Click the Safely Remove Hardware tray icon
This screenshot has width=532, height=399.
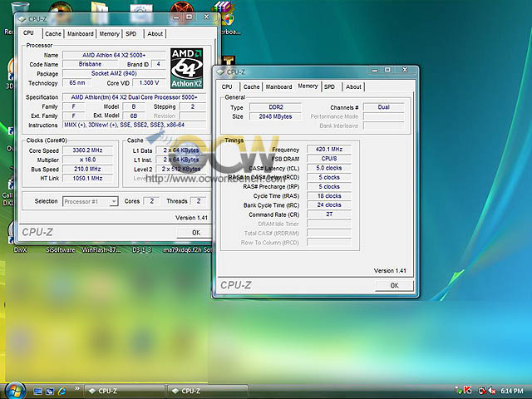point(458,392)
